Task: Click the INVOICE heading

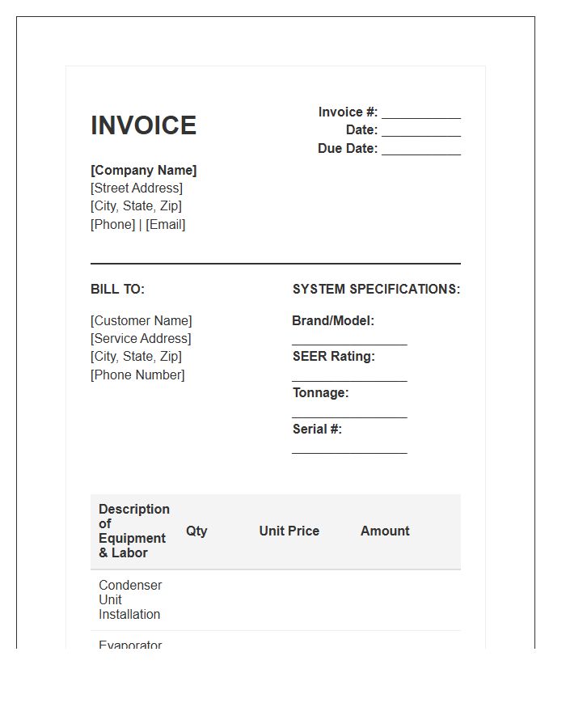Action: pos(143,125)
